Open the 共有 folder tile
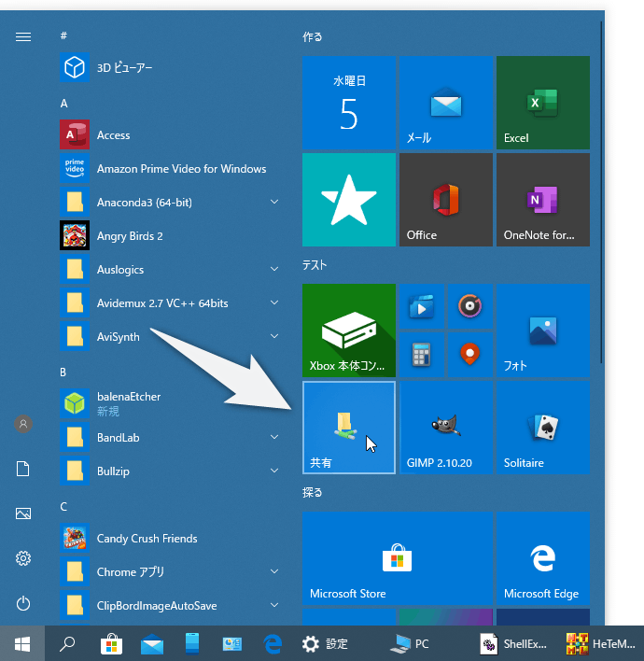Viewport: 644px width, 661px height. pyautogui.click(x=349, y=428)
